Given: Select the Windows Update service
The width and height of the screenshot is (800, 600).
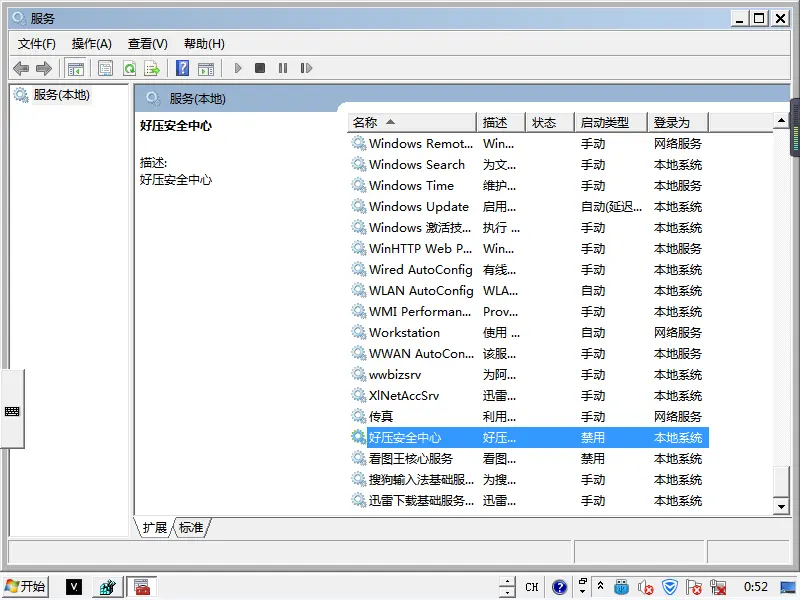Looking at the screenshot, I should (528, 207).
